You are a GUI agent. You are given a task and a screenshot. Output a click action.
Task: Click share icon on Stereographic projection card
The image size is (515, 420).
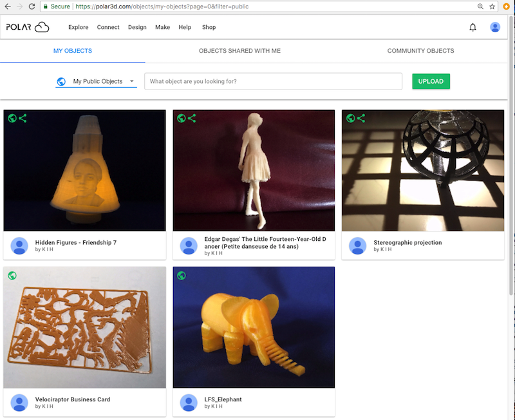[361, 118]
